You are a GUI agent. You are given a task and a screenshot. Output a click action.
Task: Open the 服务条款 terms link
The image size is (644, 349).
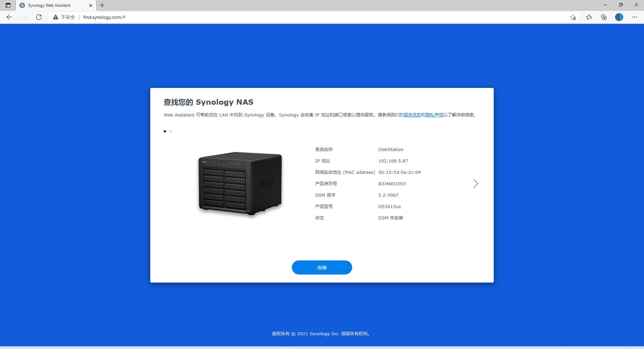[412, 115]
